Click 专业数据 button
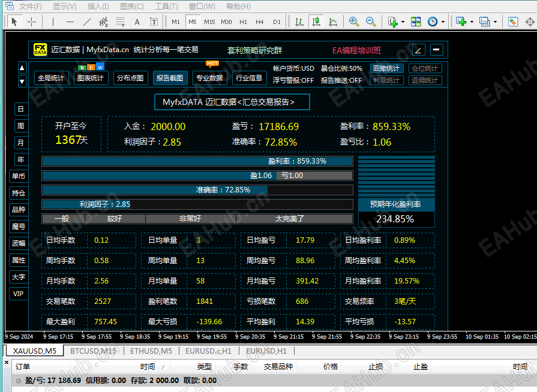The height and width of the screenshot is (392, 537). tap(209, 78)
